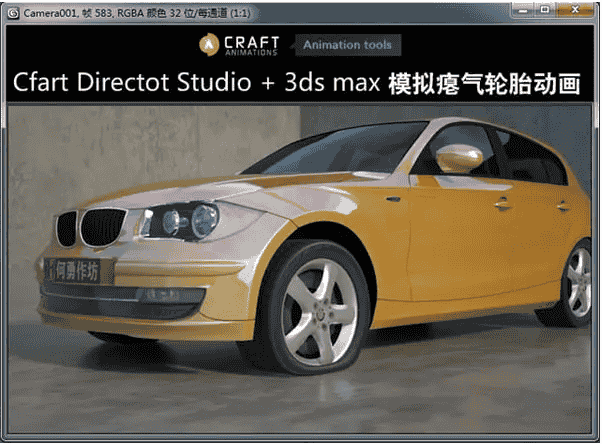Click the Craft Animations circular logo

point(209,44)
